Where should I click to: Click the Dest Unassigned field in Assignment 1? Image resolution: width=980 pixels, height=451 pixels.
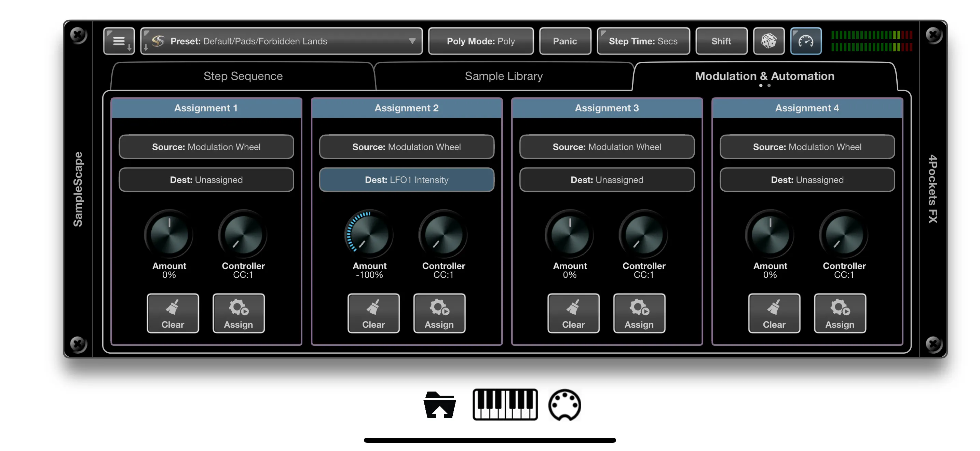(x=206, y=179)
